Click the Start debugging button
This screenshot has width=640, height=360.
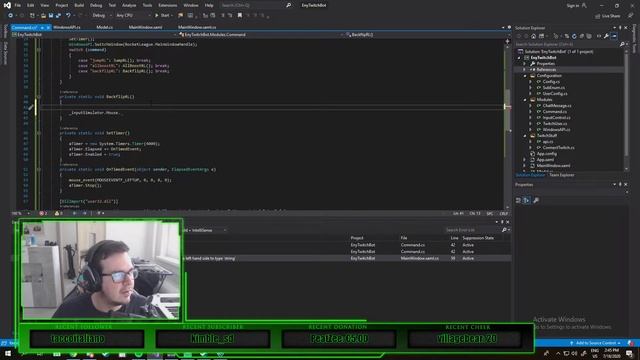[x=163, y=16]
